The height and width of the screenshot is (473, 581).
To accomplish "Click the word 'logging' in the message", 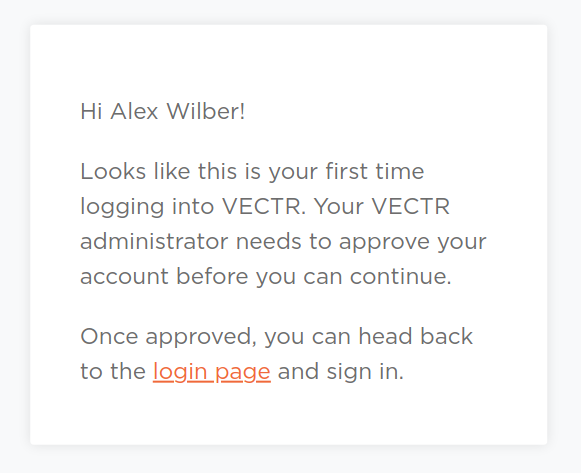I will 122,207.
